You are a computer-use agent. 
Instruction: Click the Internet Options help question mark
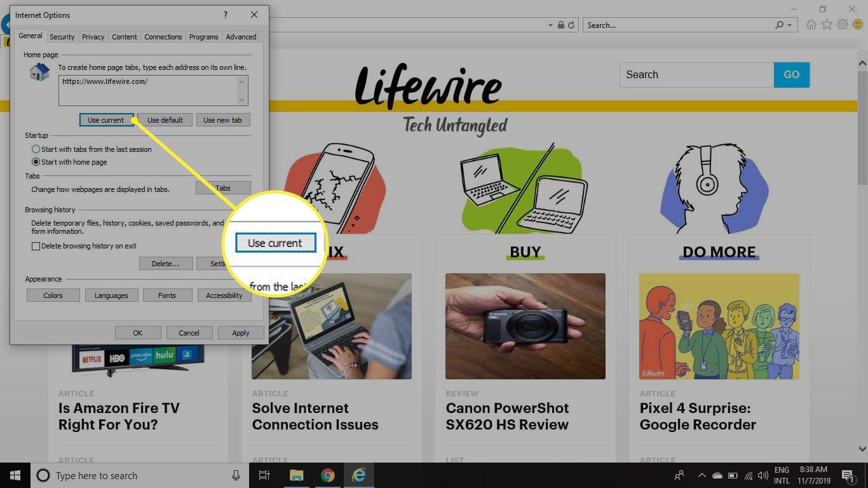tap(225, 15)
